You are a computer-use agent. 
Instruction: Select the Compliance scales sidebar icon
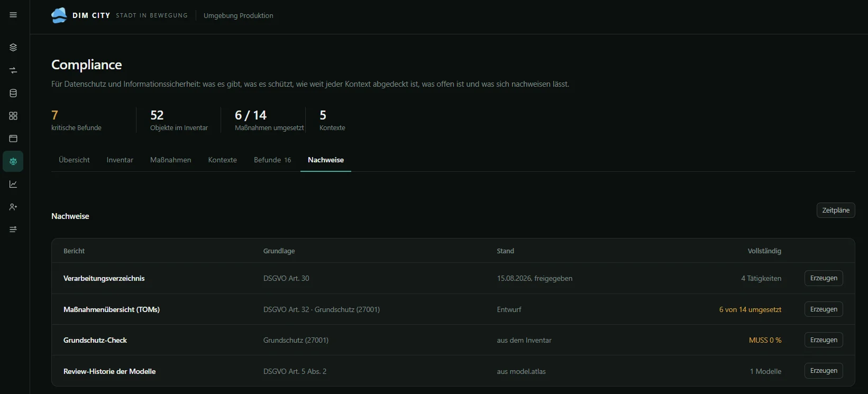tap(13, 161)
